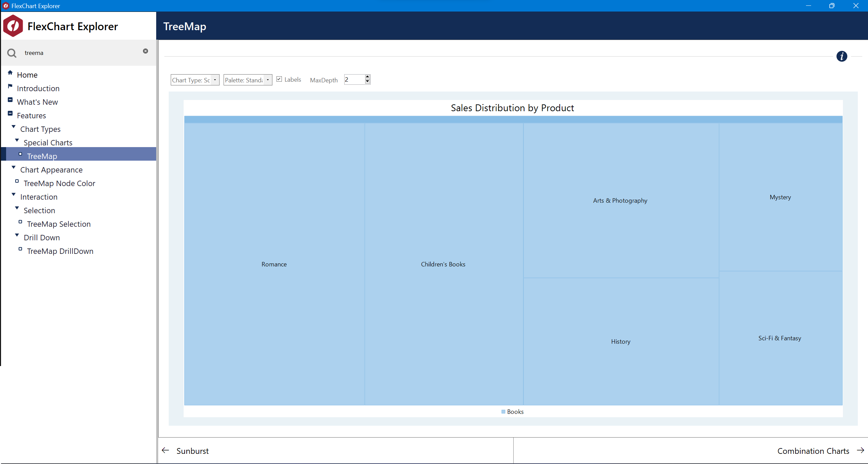This screenshot has height=464, width=868.
Task: Click the Books legend color swatch
Action: tap(503, 412)
